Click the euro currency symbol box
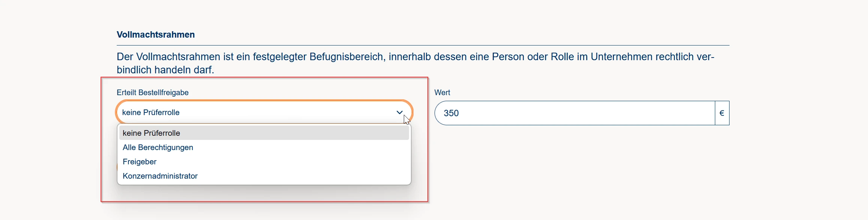 [x=722, y=113]
